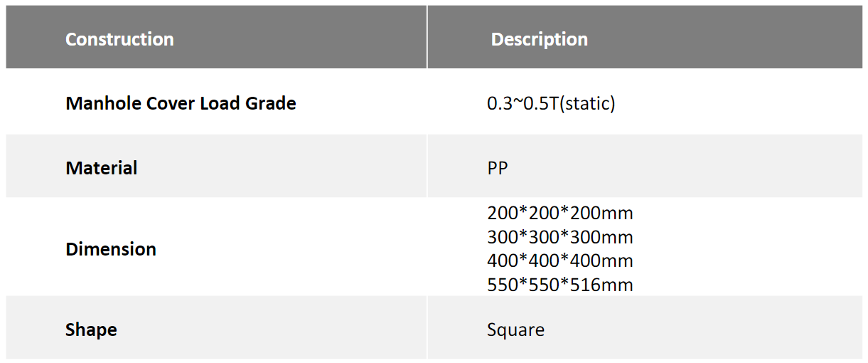Click the "Material" row label
Viewport: 868px width, 363px height.
[102, 168]
